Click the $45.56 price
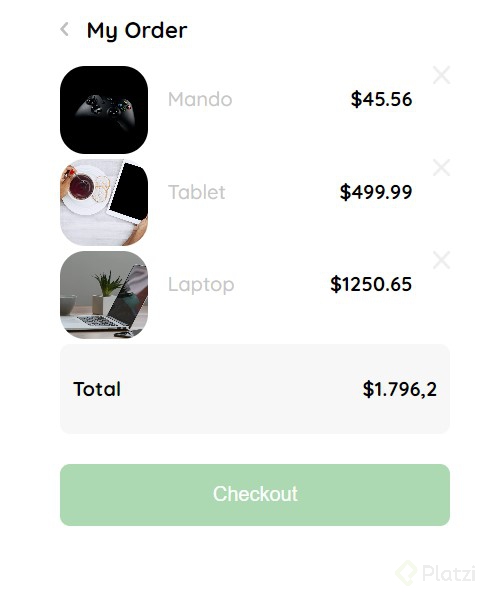 381,99
